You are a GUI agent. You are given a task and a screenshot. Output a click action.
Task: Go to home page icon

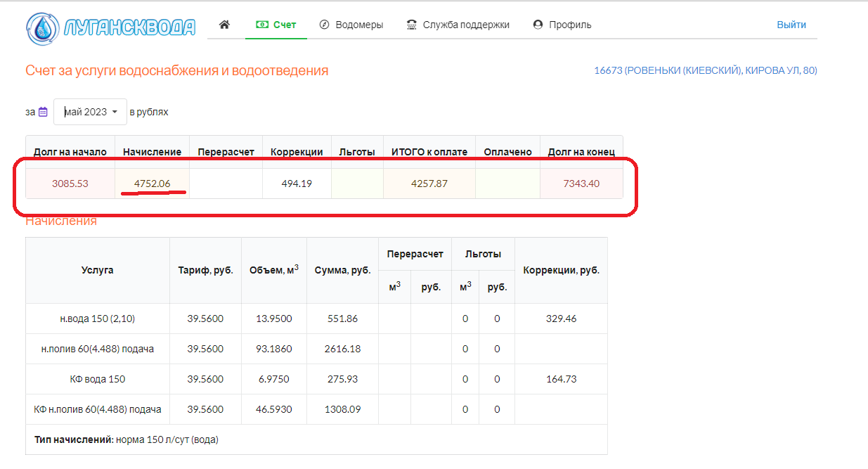pyautogui.click(x=224, y=25)
